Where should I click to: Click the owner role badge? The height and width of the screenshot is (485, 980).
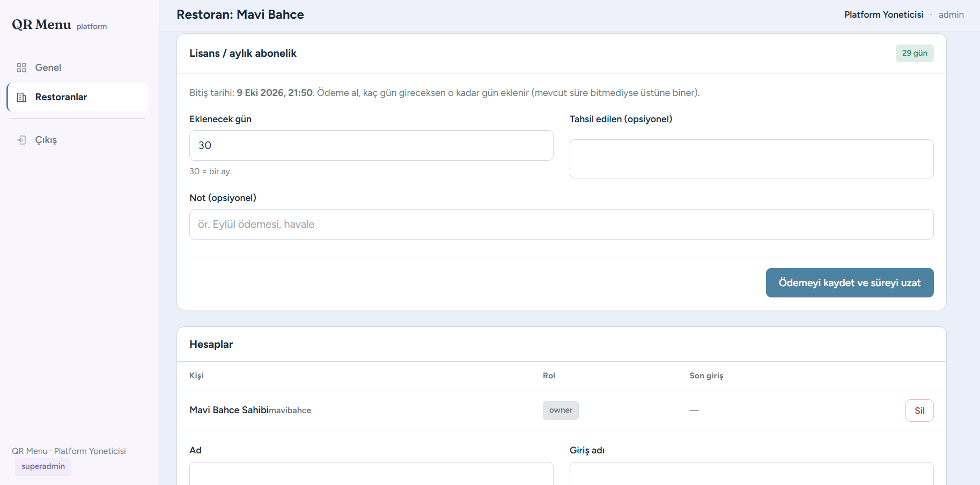[561, 410]
